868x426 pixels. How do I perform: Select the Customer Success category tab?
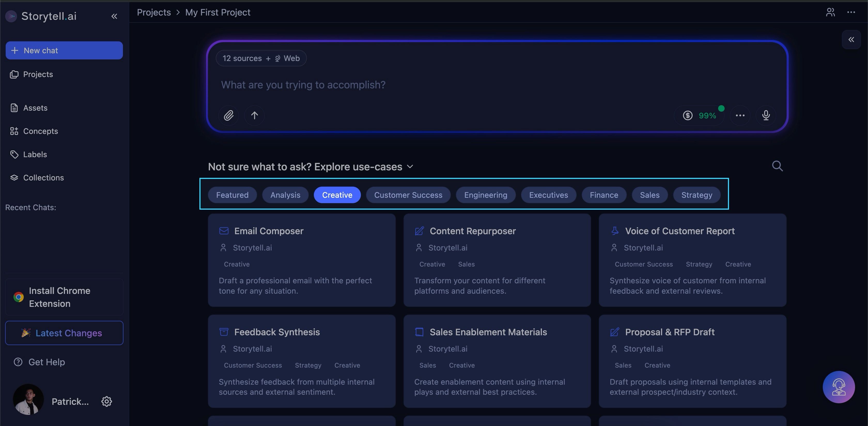[408, 195]
